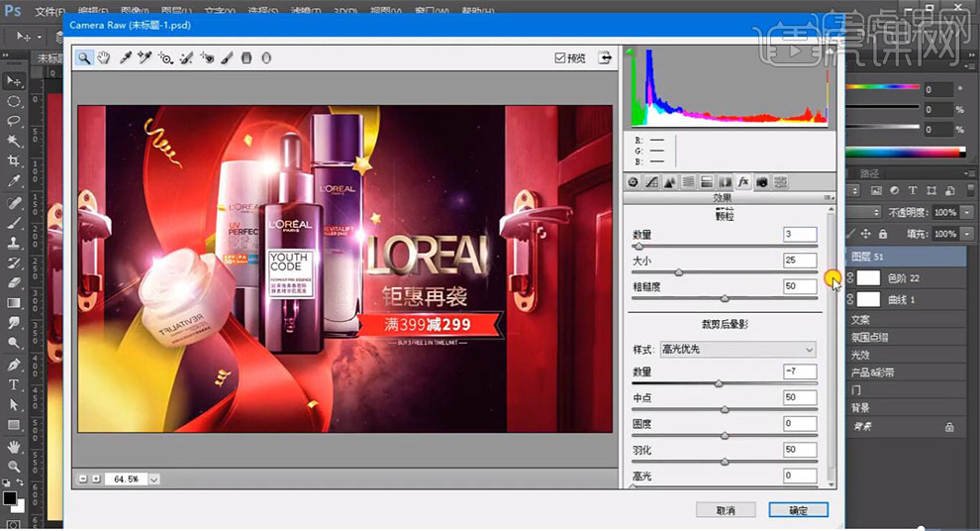Toggle highlight clipping warning in histogram
Image resolution: width=980 pixels, height=531 pixels.
[x=829, y=52]
